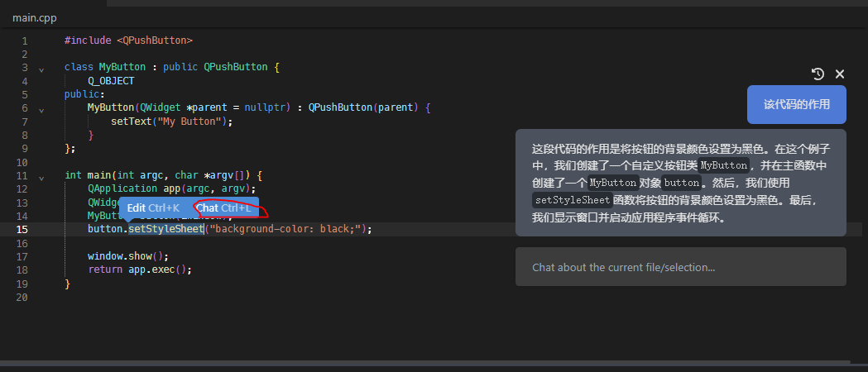The height and width of the screenshot is (372, 868).
Task: Close the chat panel with X icon
Action: (840, 74)
